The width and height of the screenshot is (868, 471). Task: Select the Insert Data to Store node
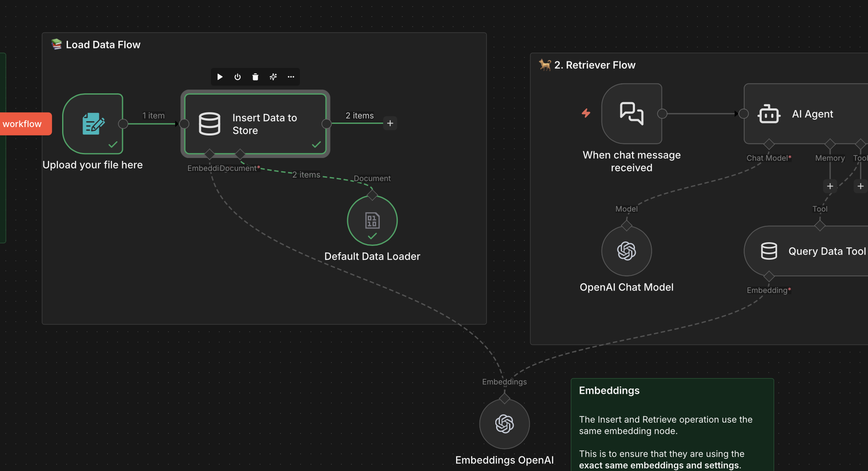tap(255, 124)
